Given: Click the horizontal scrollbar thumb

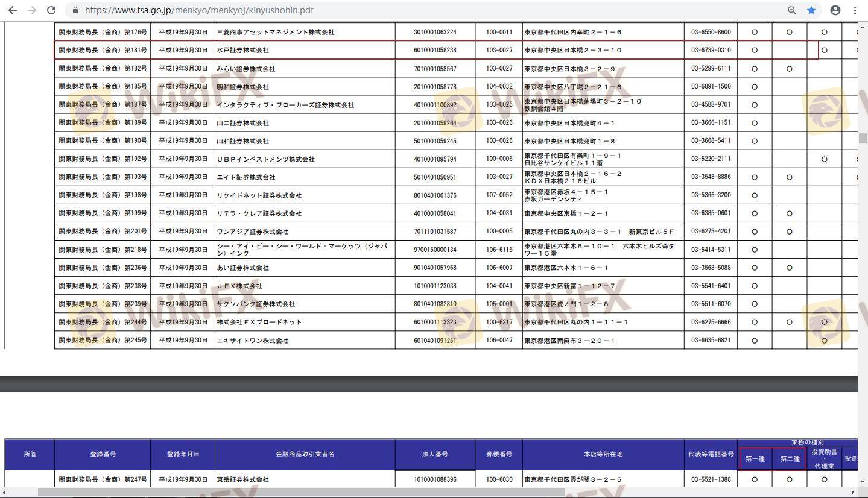Looking at the screenshot, I should (300, 492).
